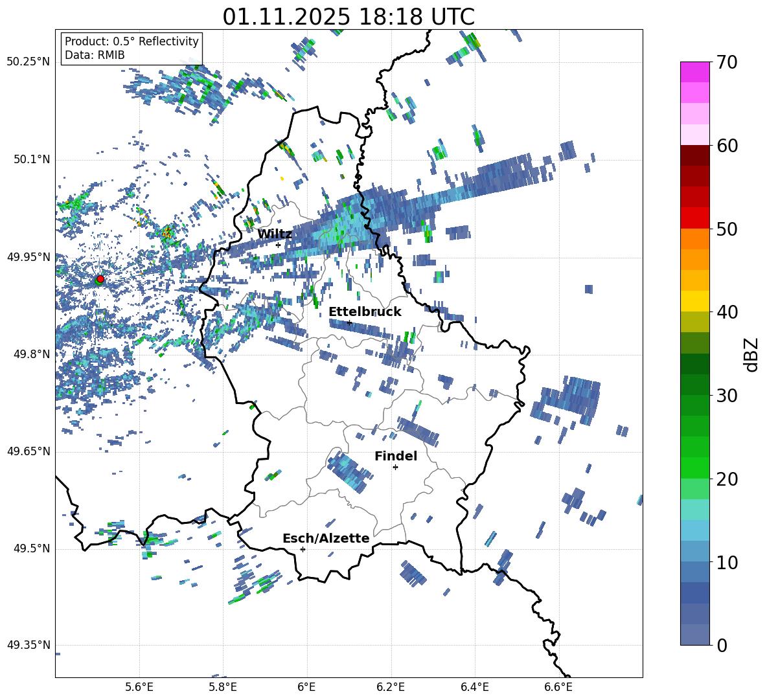Click the yellow 40 dBZ colorbar segment
This screenshot has width=767, height=700.
click(x=694, y=302)
